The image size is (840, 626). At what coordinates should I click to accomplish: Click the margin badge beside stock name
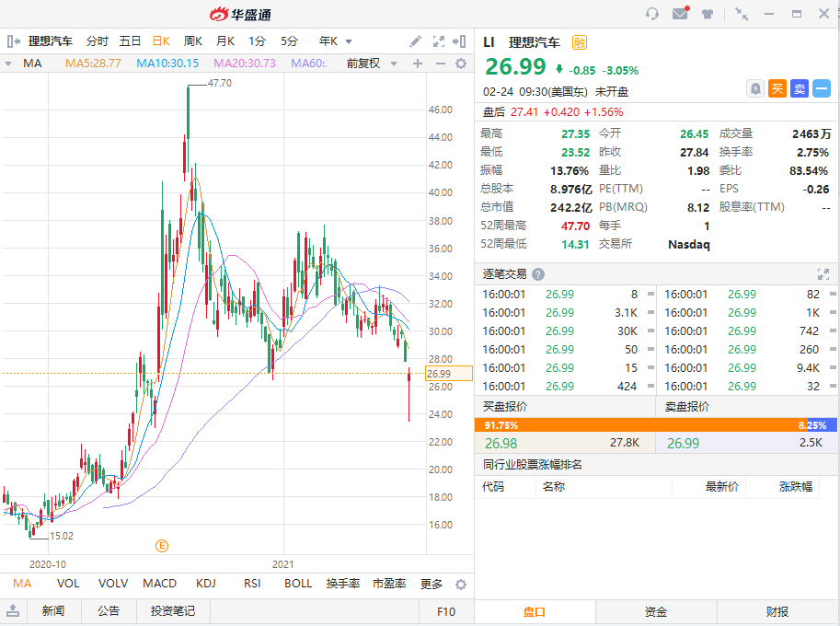[579, 42]
